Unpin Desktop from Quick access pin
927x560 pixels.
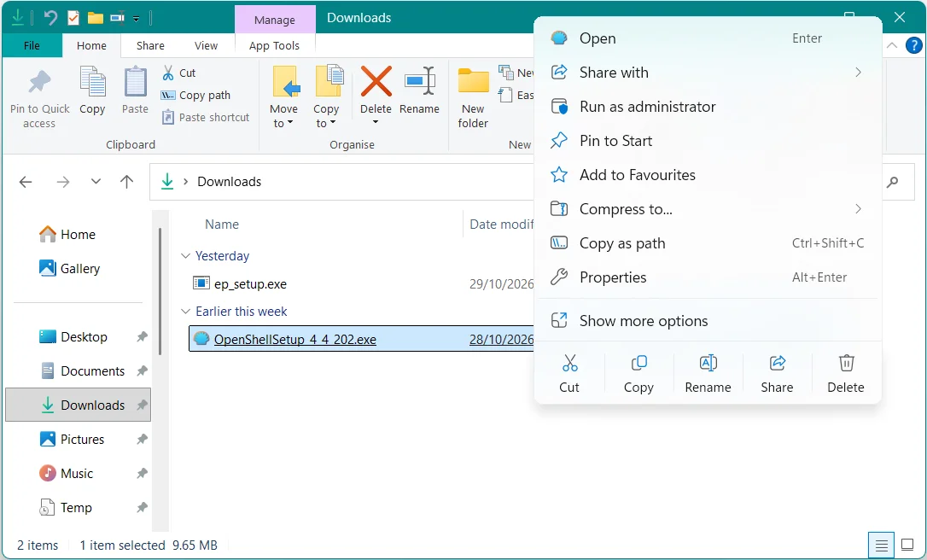point(142,337)
